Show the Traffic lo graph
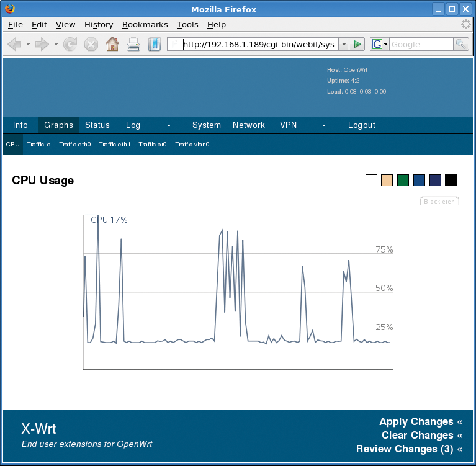 click(x=38, y=145)
